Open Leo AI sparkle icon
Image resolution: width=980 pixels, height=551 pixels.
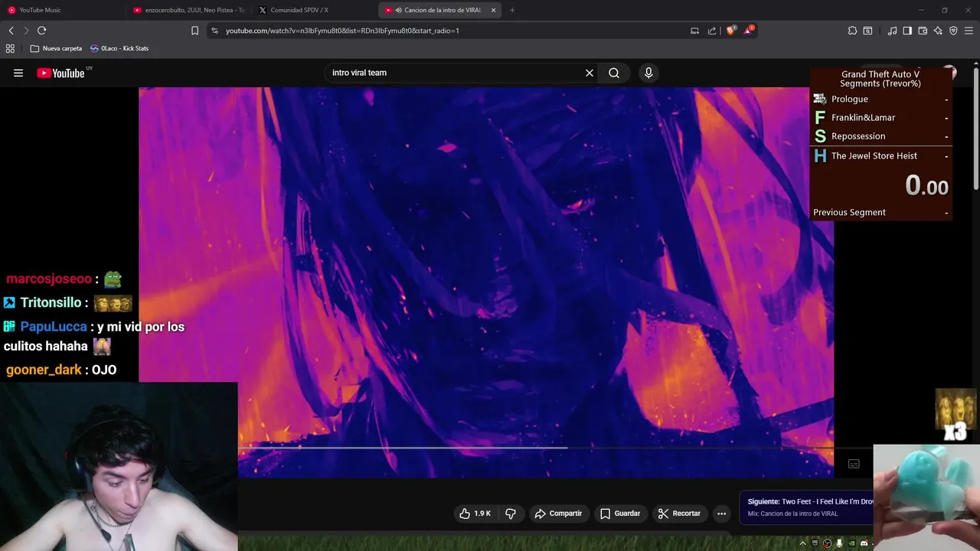[938, 31]
